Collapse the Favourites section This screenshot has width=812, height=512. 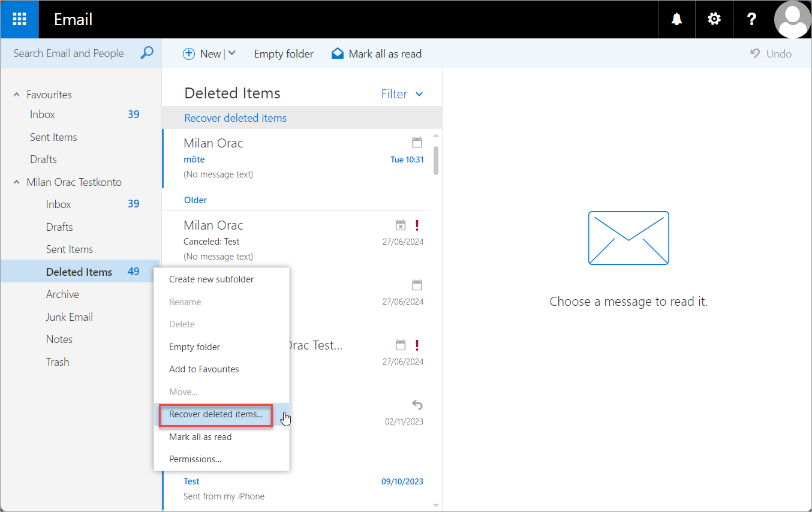(x=17, y=95)
